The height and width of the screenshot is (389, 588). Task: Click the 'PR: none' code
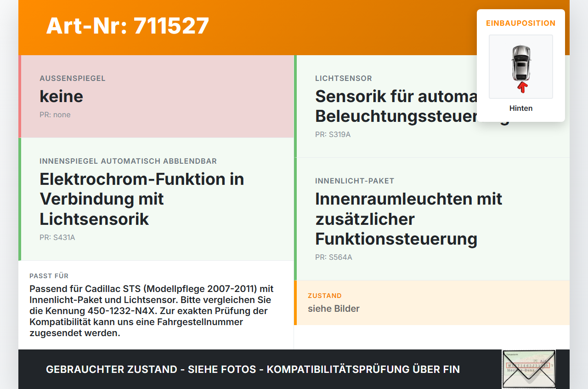pyautogui.click(x=55, y=114)
